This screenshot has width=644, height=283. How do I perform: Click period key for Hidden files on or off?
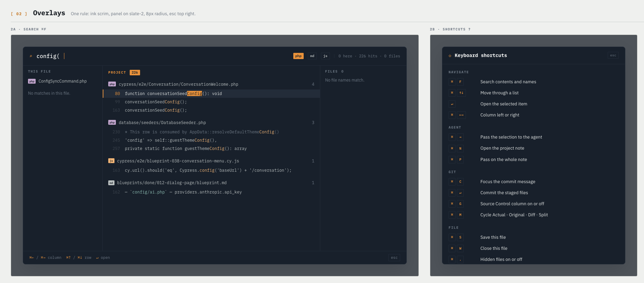460,260
